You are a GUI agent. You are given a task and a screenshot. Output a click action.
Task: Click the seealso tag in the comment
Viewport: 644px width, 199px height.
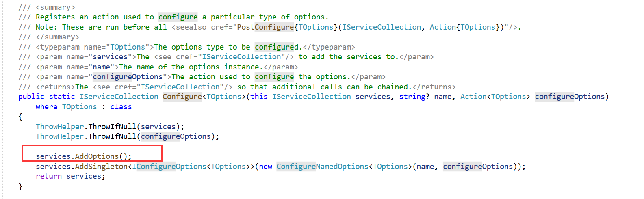tap(189, 27)
